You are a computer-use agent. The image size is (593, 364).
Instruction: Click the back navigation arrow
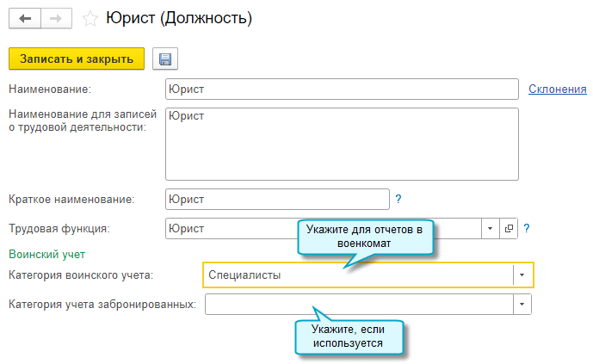click(24, 17)
